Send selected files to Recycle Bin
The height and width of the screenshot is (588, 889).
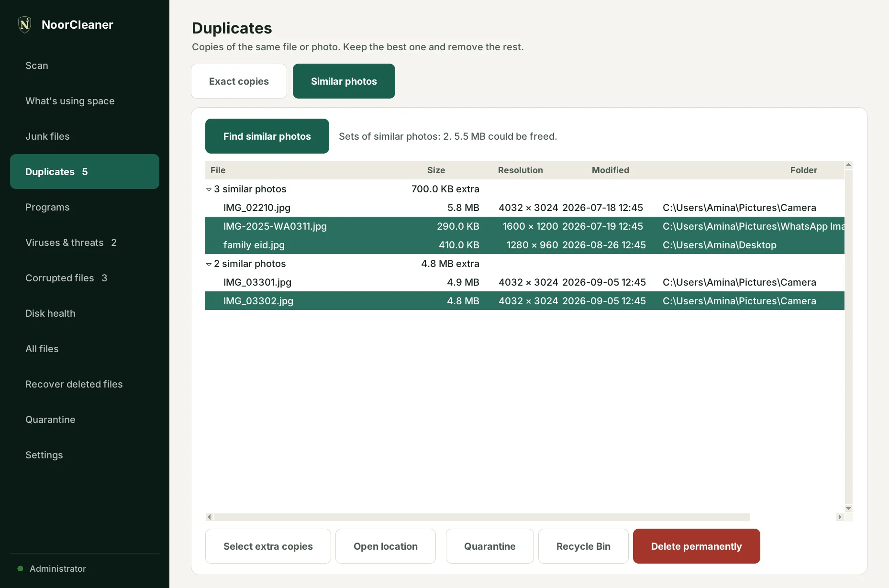[583, 546]
